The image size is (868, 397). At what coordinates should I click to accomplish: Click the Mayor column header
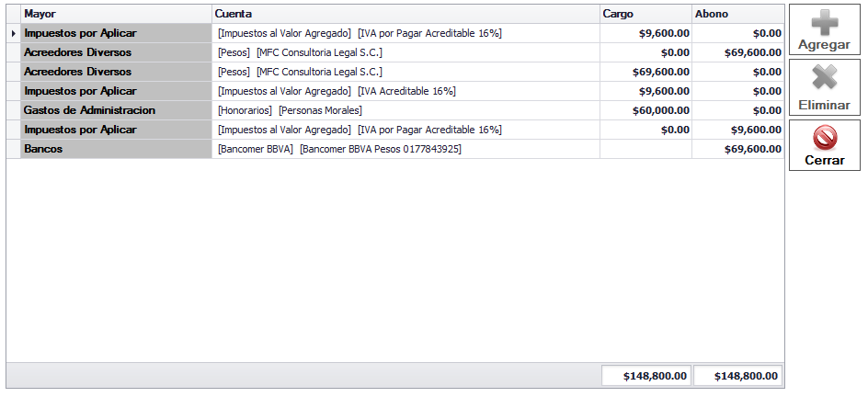pyautogui.click(x=116, y=14)
